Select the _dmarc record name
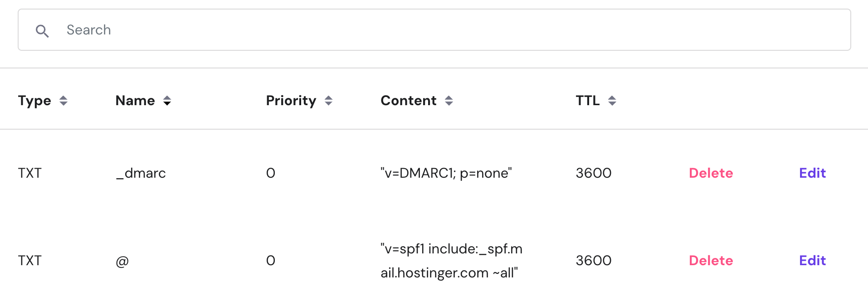The image size is (868, 301). pos(141,173)
